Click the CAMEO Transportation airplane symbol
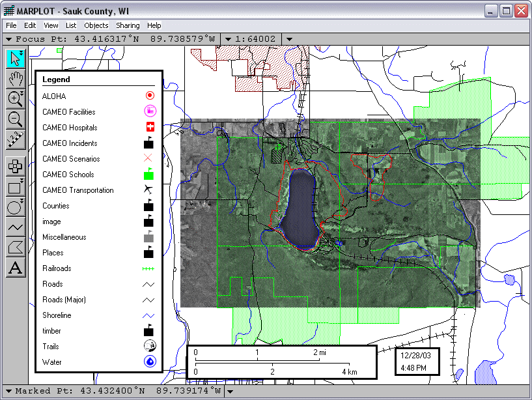The height and width of the screenshot is (400, 532). point(148,189)
